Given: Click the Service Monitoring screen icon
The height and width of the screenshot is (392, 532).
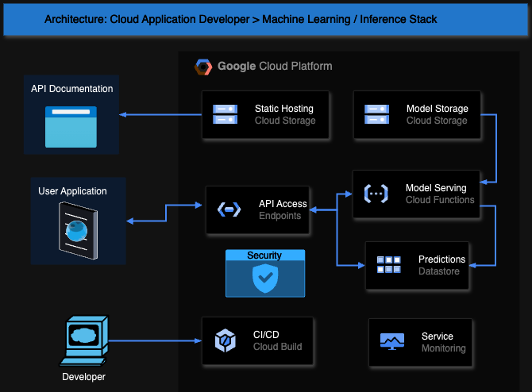Looking at the screenshot, I should click(392, 341).
